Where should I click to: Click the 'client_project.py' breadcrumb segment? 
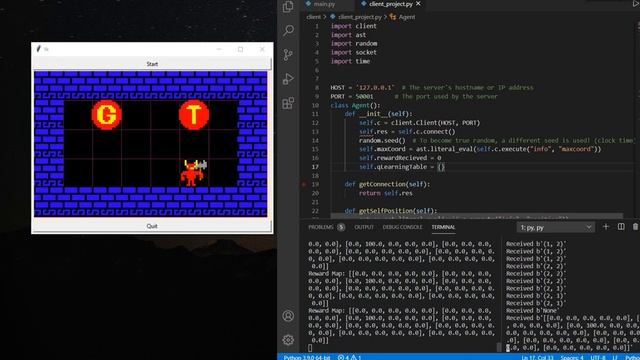[360, 17]
